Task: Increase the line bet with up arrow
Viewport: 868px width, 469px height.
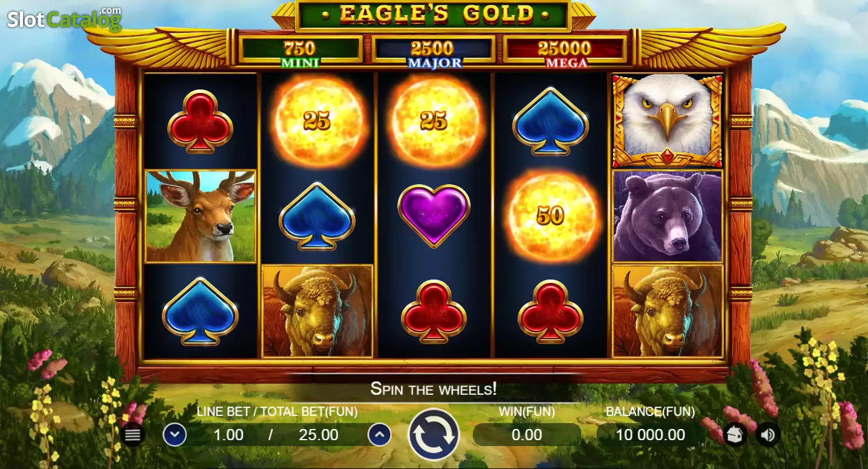Action: 380,435
